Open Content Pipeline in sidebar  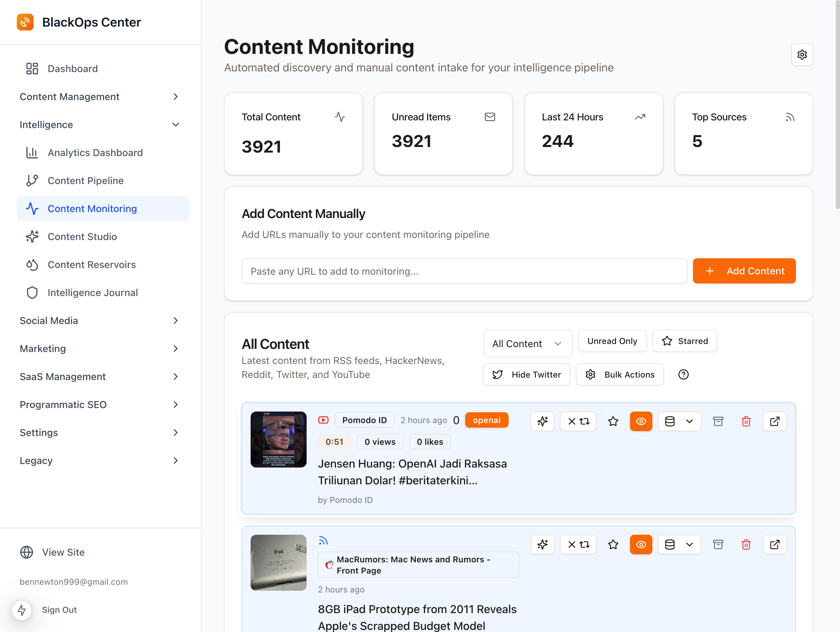pyautogui.click(x=85, y=181)
